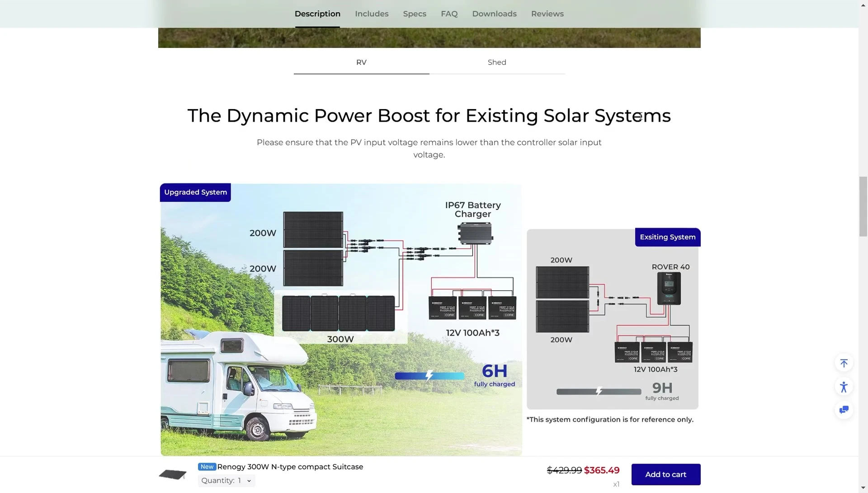Click the 300W panel label
The image size is (868, 493).
pos(340,339)
